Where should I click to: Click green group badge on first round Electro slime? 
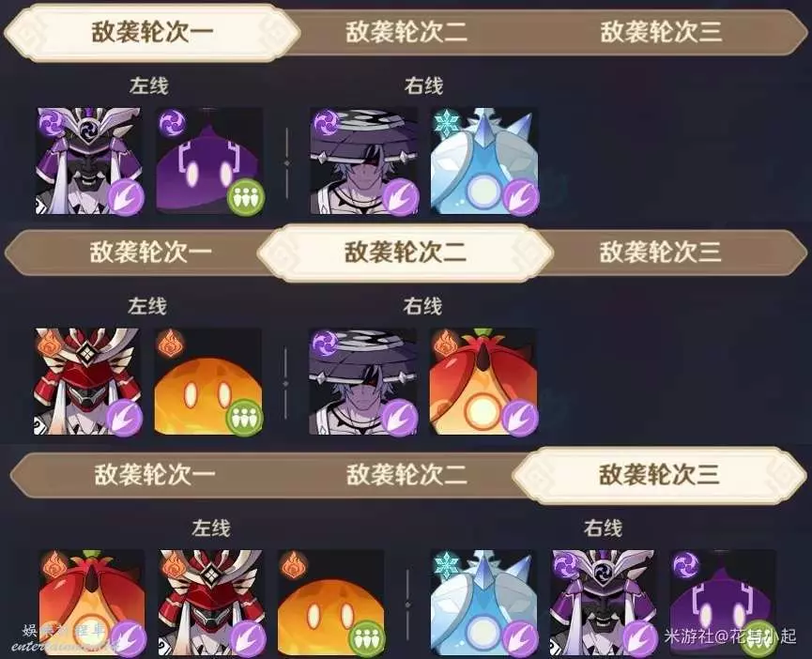click(x=246, y=197)
